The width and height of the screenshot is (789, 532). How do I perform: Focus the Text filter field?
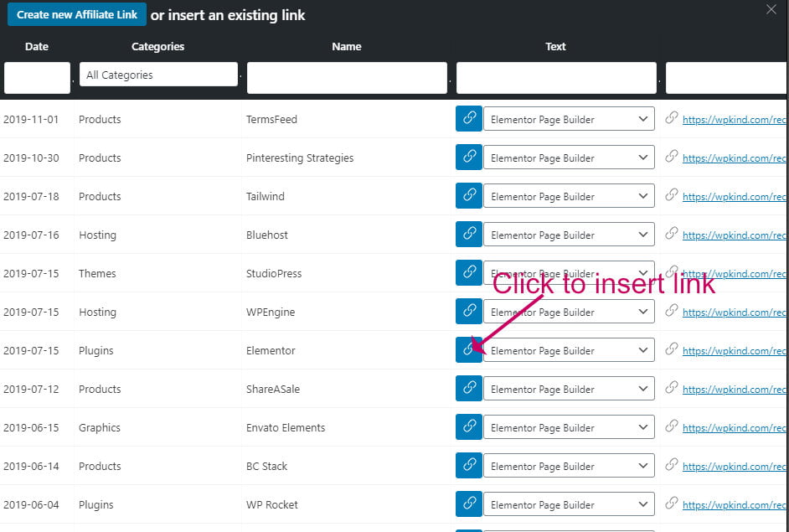coord(556,78)
